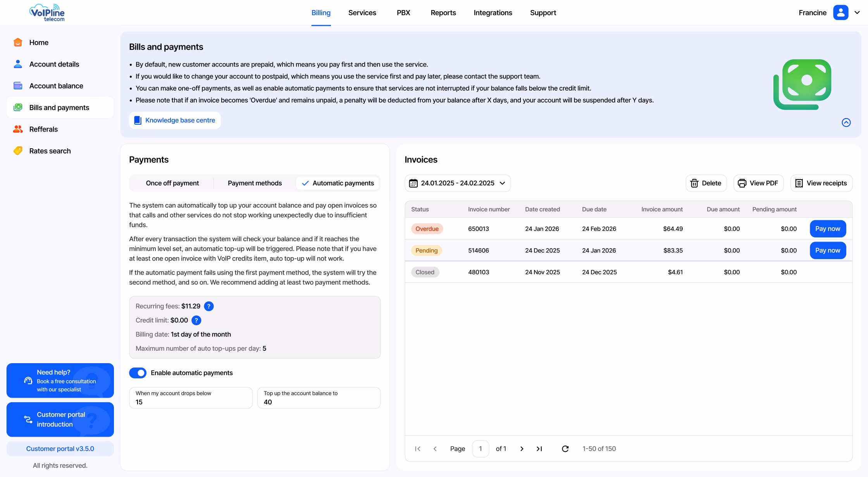Select the Closed invoice 480103 row
868x477 pixels.
tap(629, 272)
